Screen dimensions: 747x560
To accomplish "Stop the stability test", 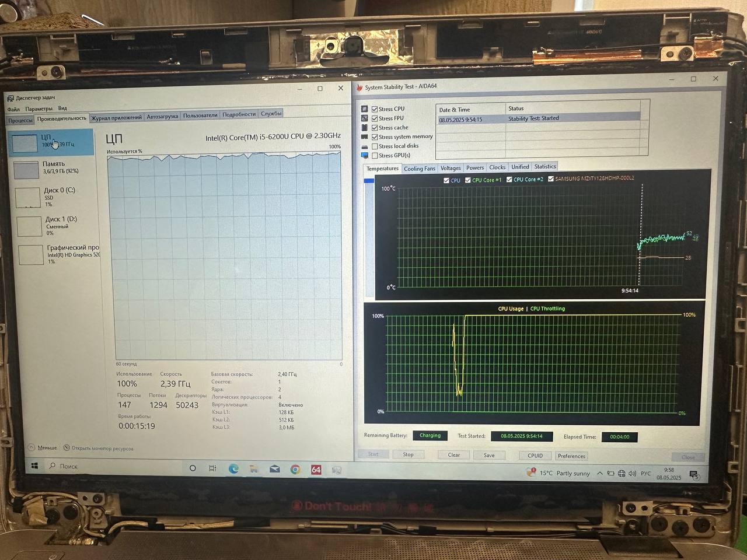I will point(408,455).
